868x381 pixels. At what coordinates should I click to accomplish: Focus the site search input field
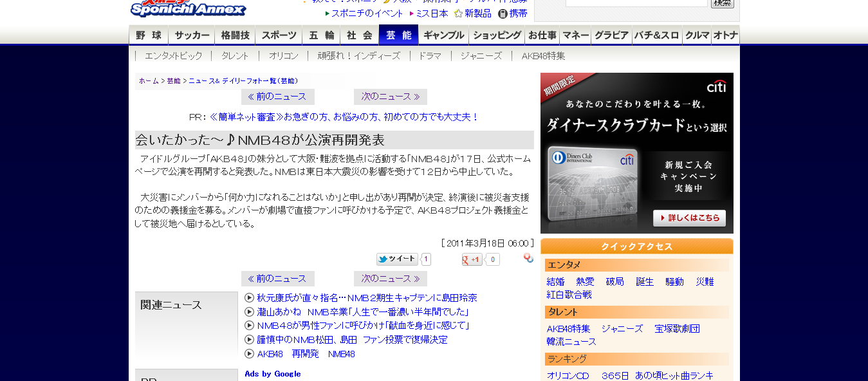click(636, 3)
